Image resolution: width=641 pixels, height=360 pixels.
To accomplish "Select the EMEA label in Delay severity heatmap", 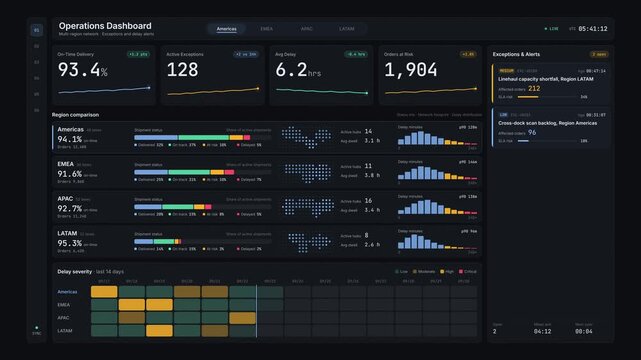I will point(63,305).
